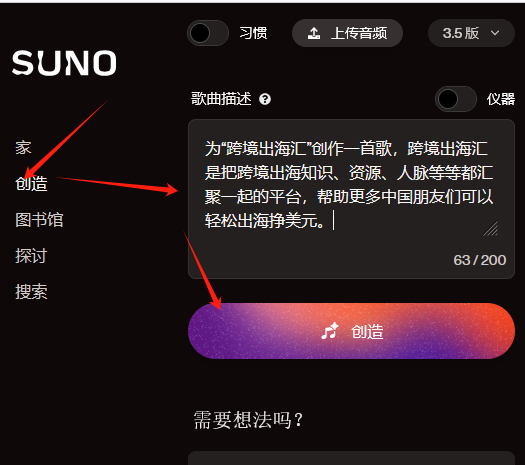525x465 pixels.
Task: Select 创造 in the sidebar menu
Action: pos(31,183)
